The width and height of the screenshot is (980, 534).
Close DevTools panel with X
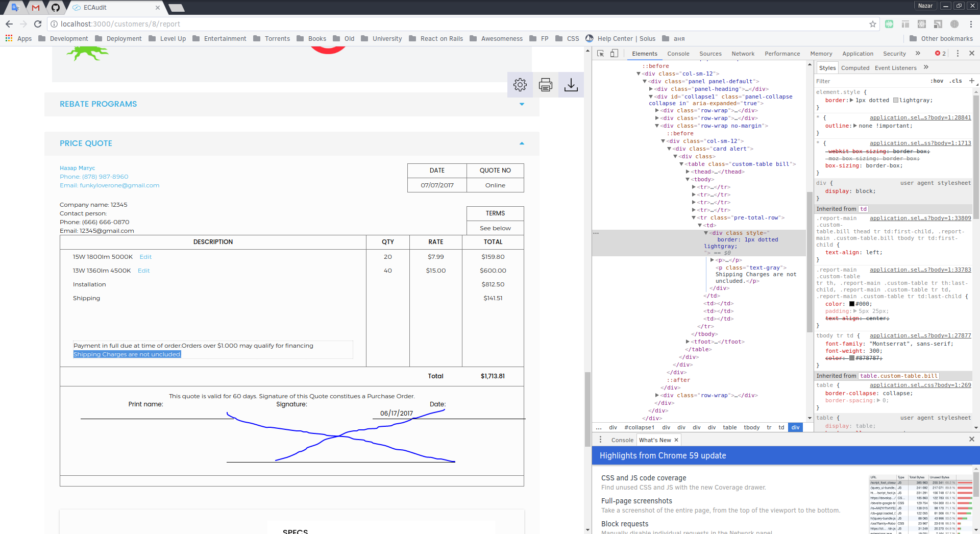click(972, 53)
